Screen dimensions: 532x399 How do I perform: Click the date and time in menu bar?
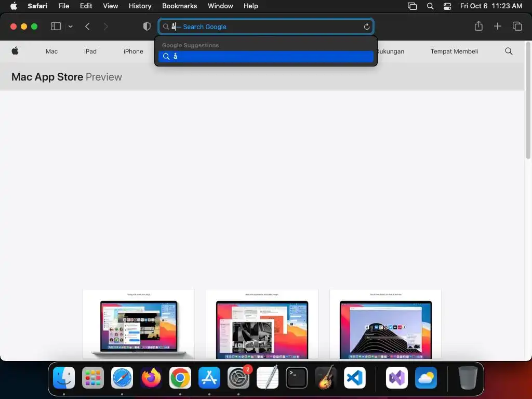[491, 6]
